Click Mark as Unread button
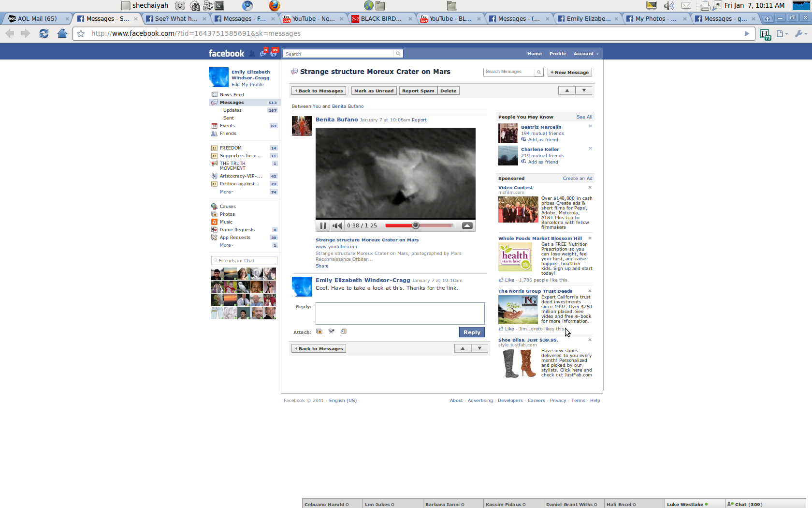The image size is (812, 508). (x=374, y=91)
